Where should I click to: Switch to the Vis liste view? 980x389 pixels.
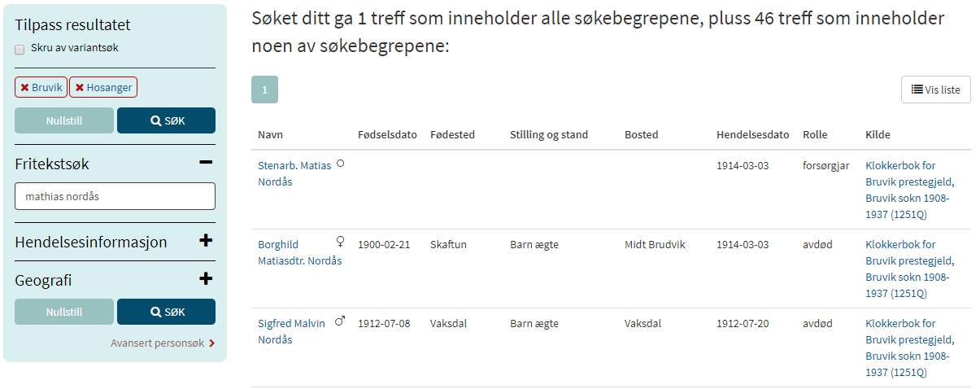tap(936, 90)
